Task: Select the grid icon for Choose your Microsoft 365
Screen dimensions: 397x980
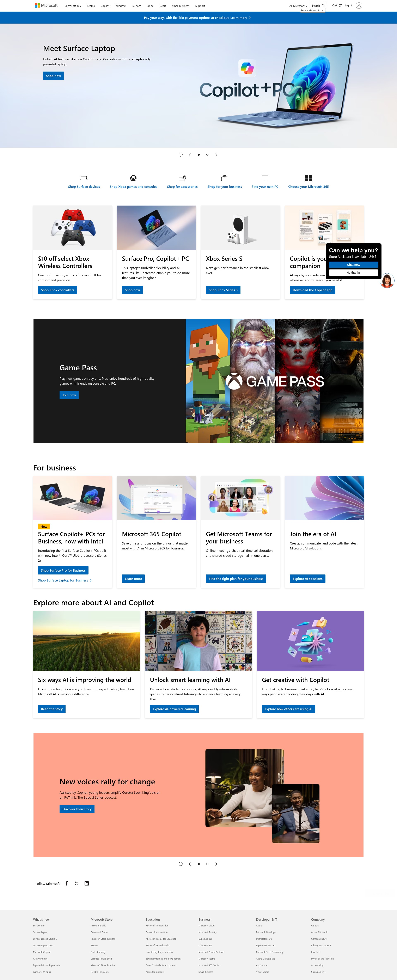Action: click(308, 178)
